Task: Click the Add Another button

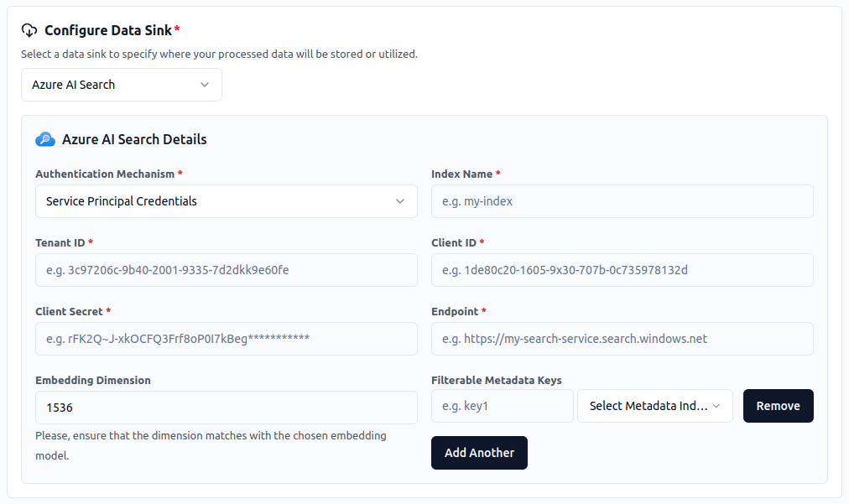Action: tap(479, 453)
